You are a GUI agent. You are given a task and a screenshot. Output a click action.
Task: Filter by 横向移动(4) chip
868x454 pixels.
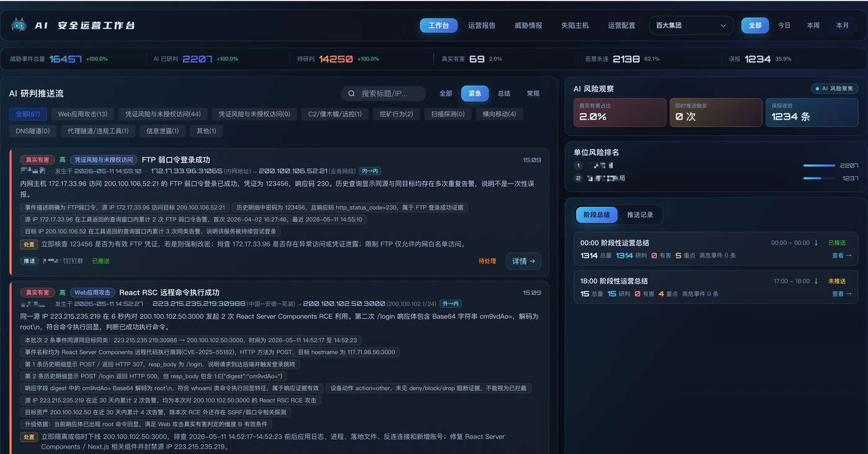(x=499, y=114)
